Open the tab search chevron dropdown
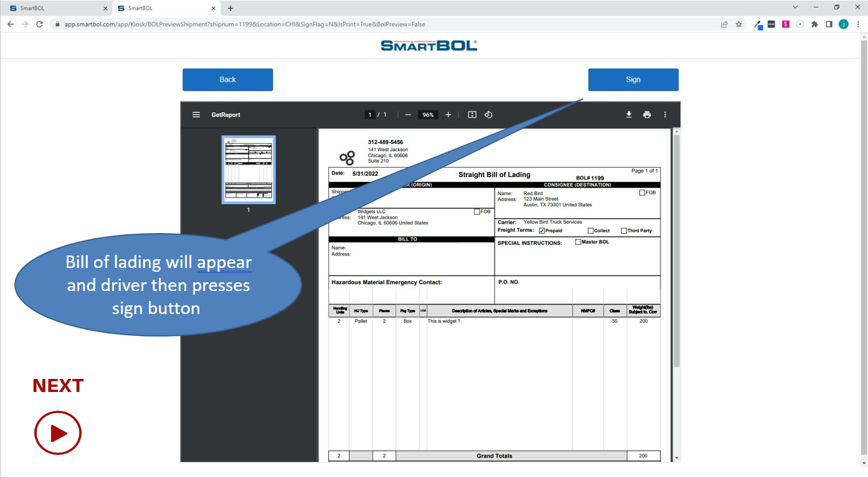The height and width of the screenshot is (478, 868). (795, 7)
